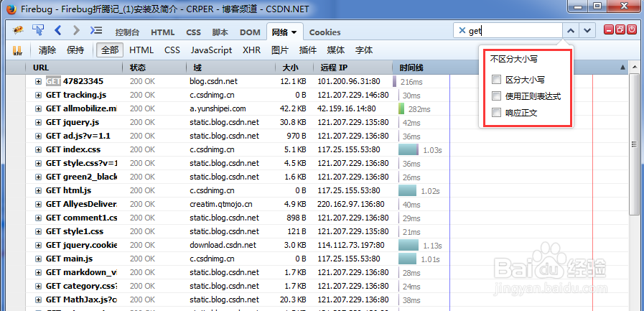644x311 pixels.
Task: Filter requests by JavaScript
Action: click(x=211, y=50)
